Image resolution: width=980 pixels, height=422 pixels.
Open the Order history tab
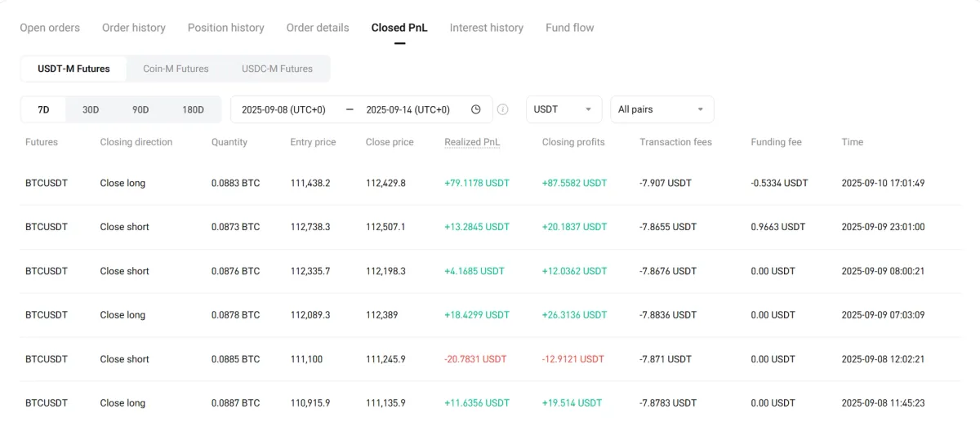pyautogui.click(x=134, y=28)
